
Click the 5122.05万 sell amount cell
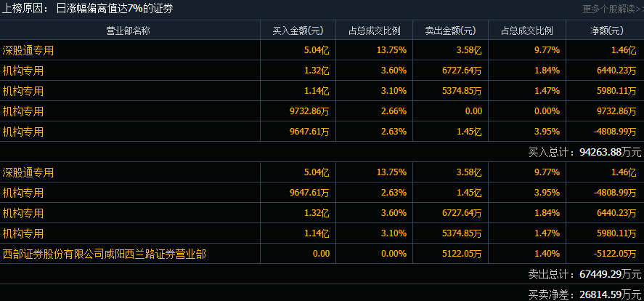point(462,254)
